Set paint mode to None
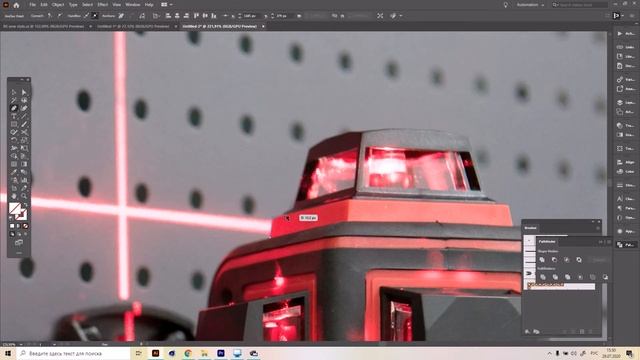640x360 pixels. (25, 226)
